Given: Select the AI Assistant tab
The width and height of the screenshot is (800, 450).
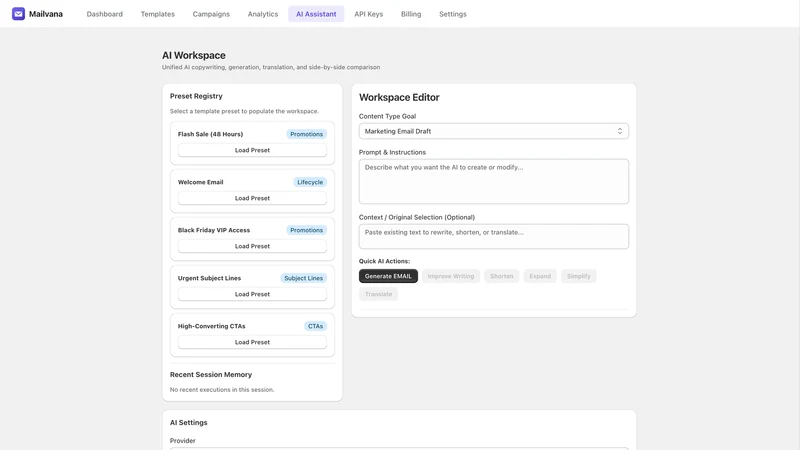Looking at the screenshot, I should click(316, 14).
